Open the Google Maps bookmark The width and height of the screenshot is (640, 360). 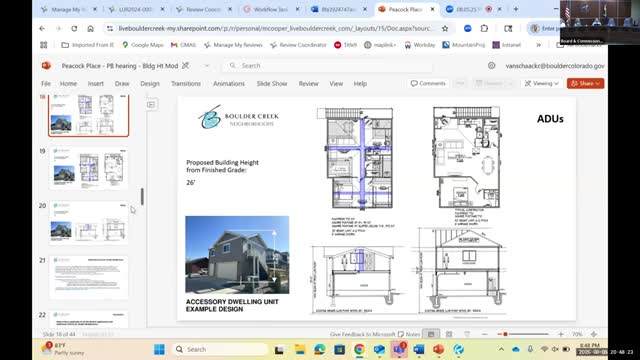(143, 45)
